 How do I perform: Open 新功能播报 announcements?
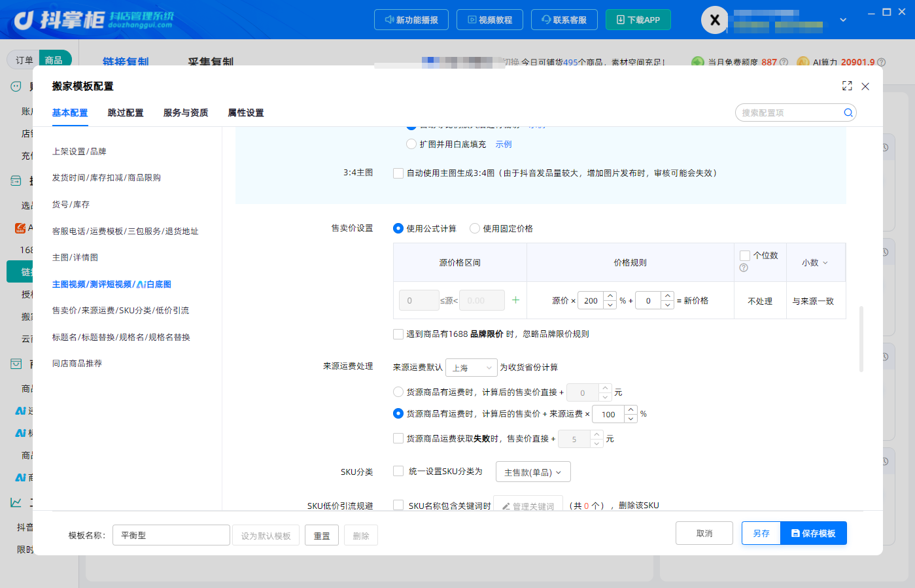pos(411,20)
